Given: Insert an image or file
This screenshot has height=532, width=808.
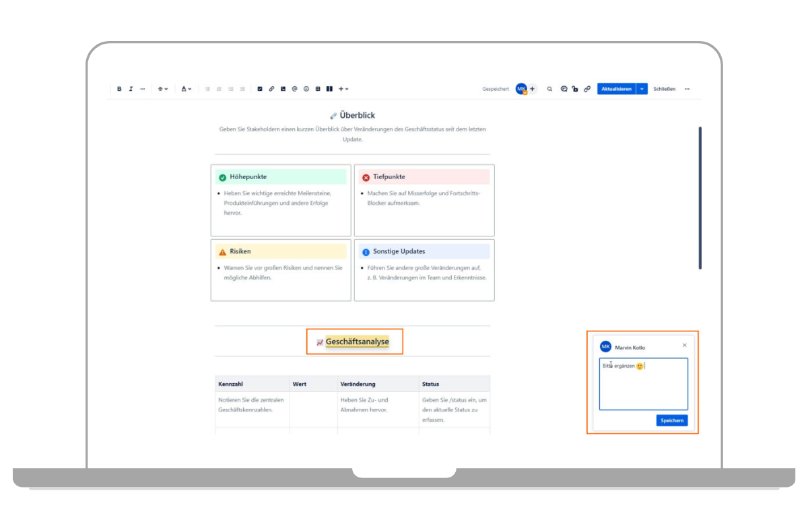Looking at the screenshot, I should pos(283,89).
